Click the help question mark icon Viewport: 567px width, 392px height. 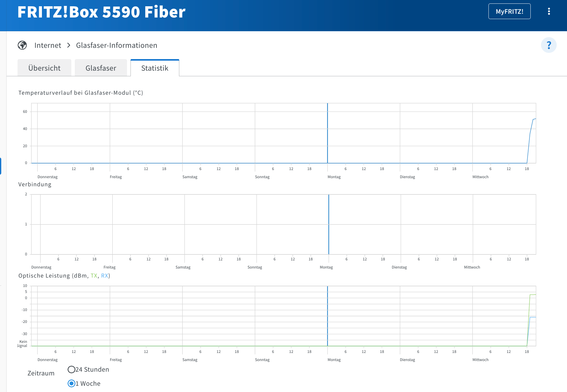click(x=549, y=45)
